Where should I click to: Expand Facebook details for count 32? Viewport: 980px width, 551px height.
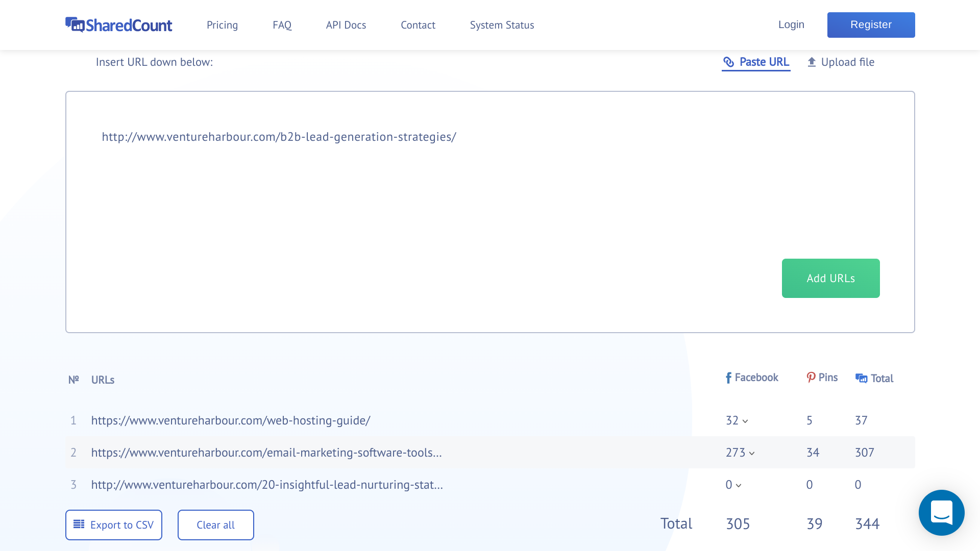745,421
